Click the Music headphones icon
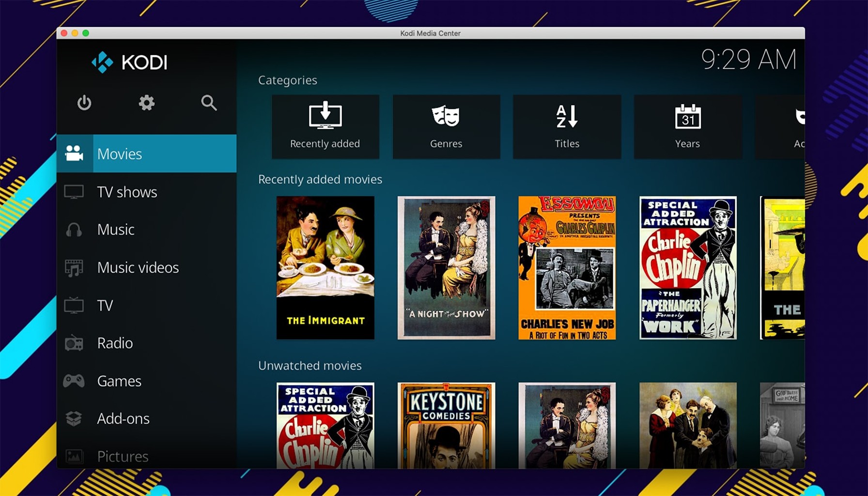Image resolution: width=868 pixels, height=496 pixels. coord(74,229)
